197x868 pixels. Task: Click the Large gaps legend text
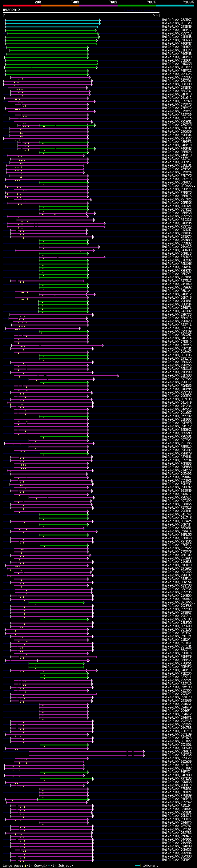[x=13, y=865]
